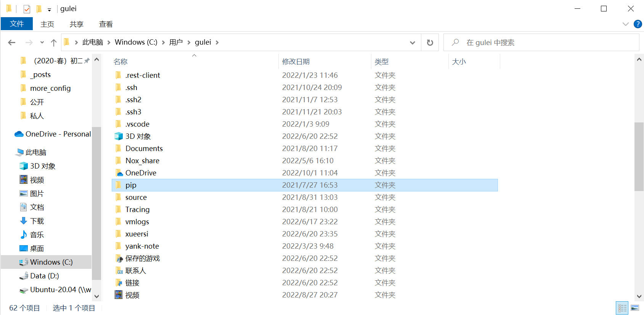
Task: Click the 图片 pictures icon in sidebar
Action: (24, 193)
